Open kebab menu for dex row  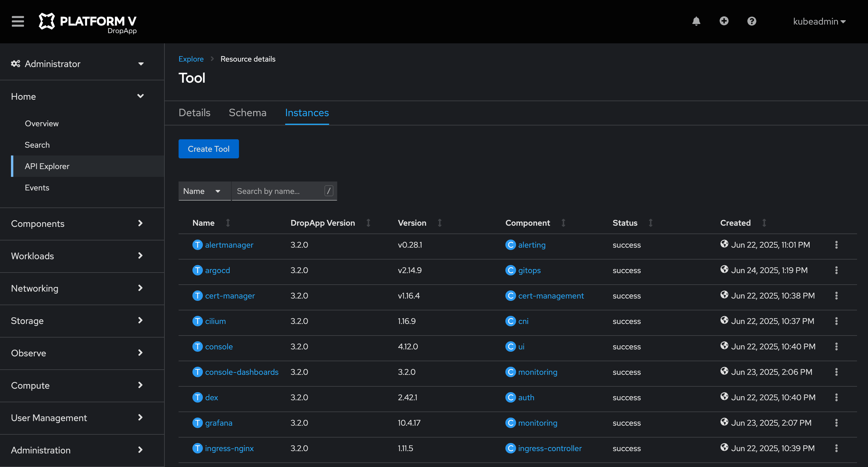tap(836, 398)
